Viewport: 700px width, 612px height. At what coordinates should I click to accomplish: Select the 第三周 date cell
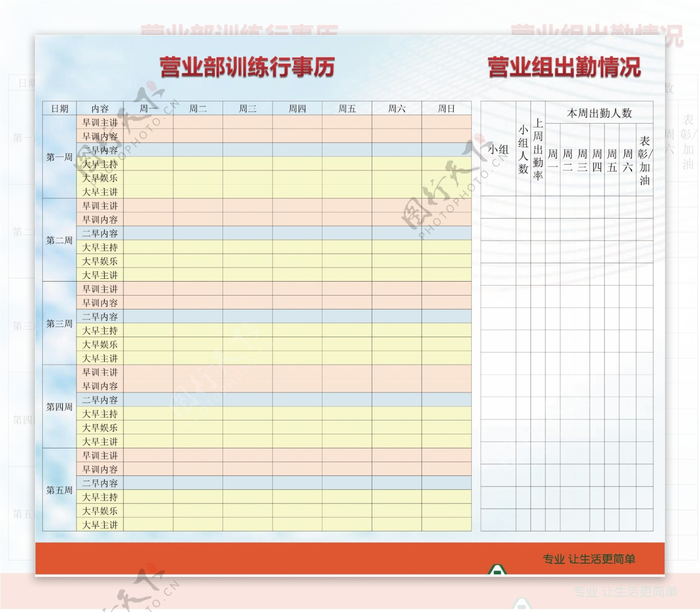59,323
